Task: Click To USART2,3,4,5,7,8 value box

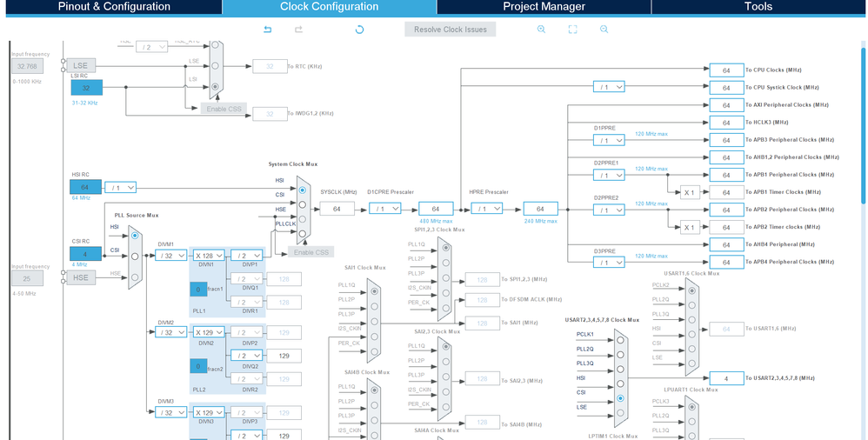Action: pos(727,378)
